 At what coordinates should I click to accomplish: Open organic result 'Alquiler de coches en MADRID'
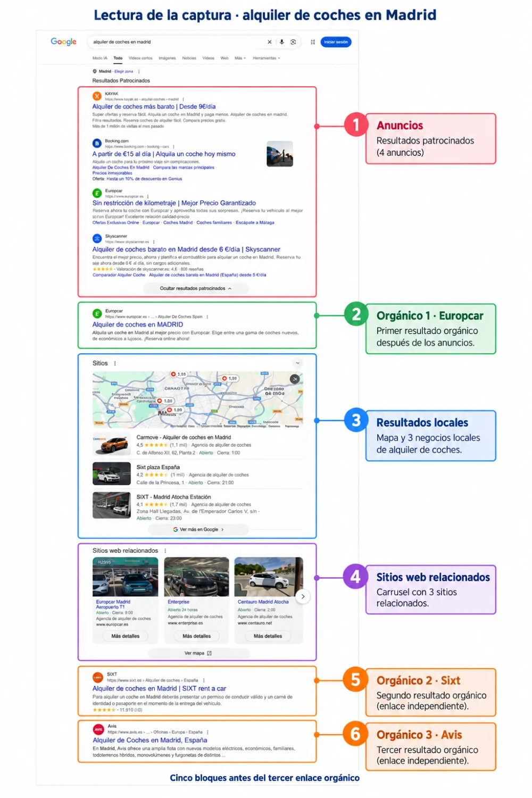(x=138, y=325)
